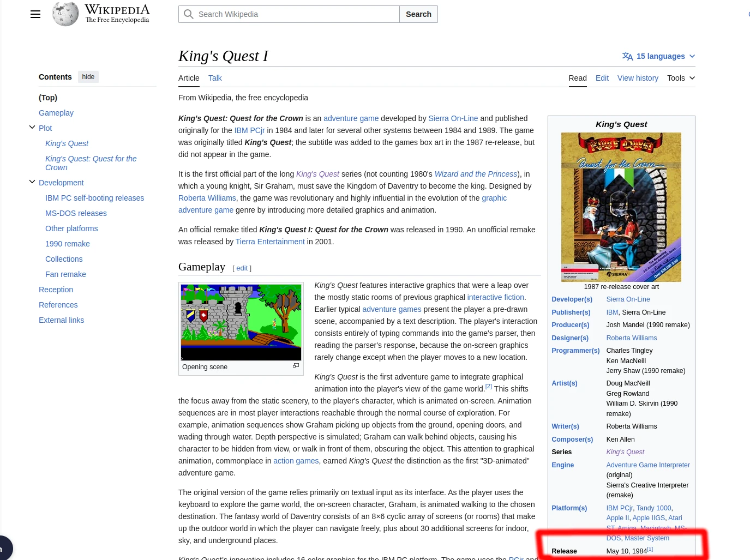The height and width of the screenshot is (560, 750).
Task: Switch to the Talk tab
Action: coord(215,78)
